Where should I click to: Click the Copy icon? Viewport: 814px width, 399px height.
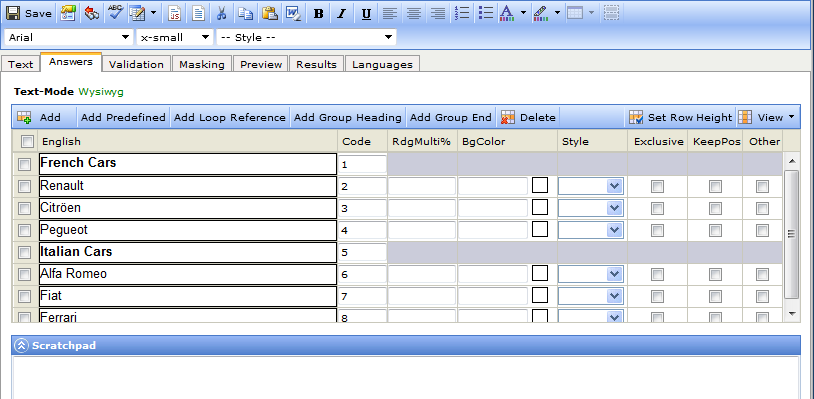[x=246, y=13]
